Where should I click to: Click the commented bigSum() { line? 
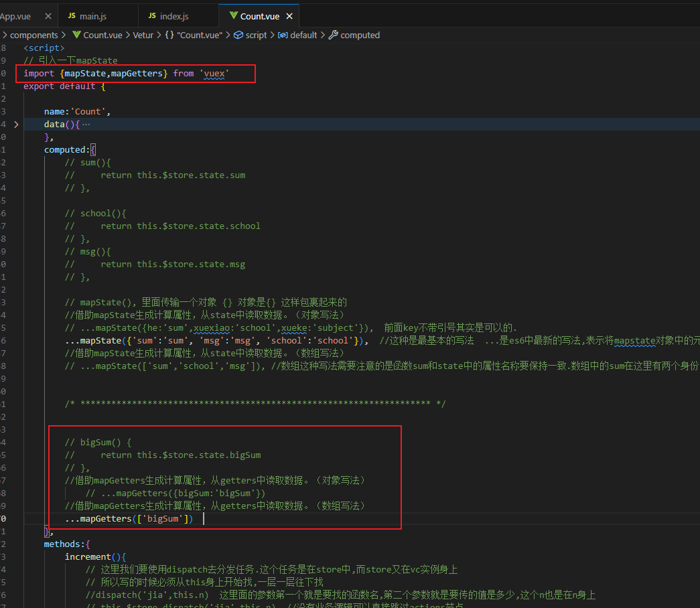tap(98, 443)
